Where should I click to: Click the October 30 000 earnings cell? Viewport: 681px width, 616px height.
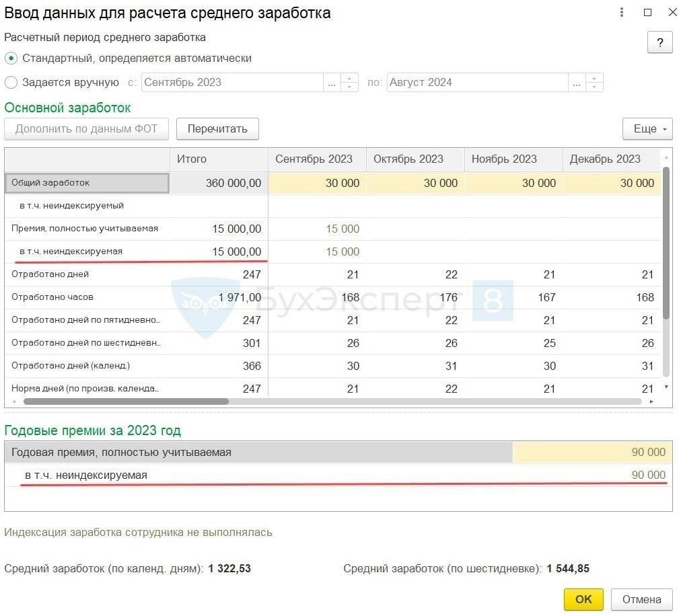416,183
